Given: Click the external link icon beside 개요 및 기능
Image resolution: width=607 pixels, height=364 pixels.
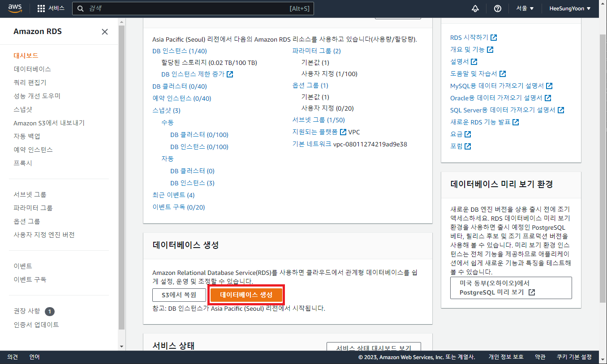Looking at the screenshot, I should [x=490, y=50].
